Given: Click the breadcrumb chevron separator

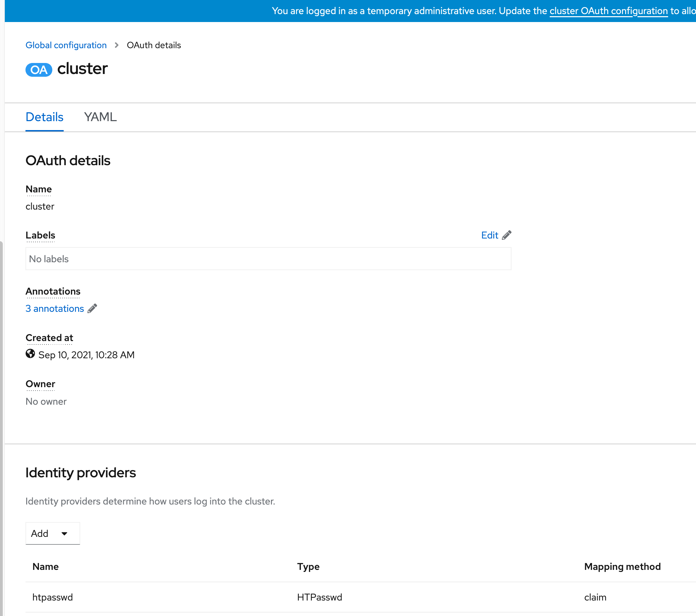Looking at the screenshot, I should pyautogui.click(x=117, y=45).
